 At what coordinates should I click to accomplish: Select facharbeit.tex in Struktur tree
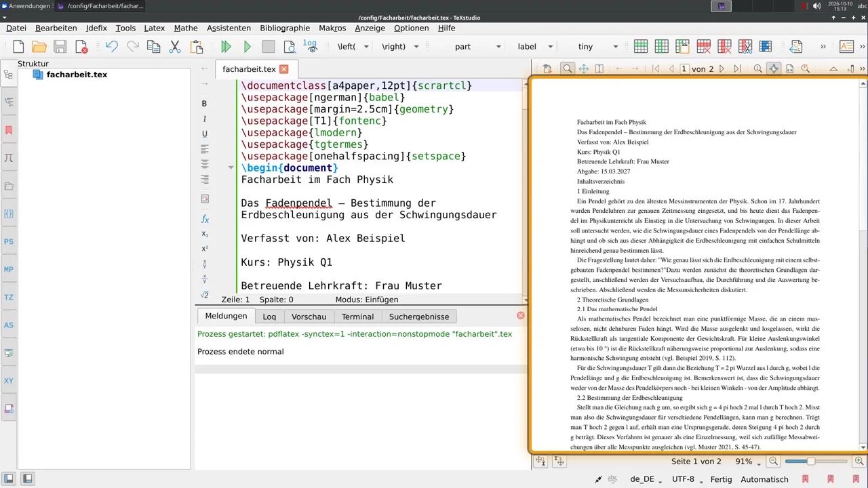click(77, 75)
